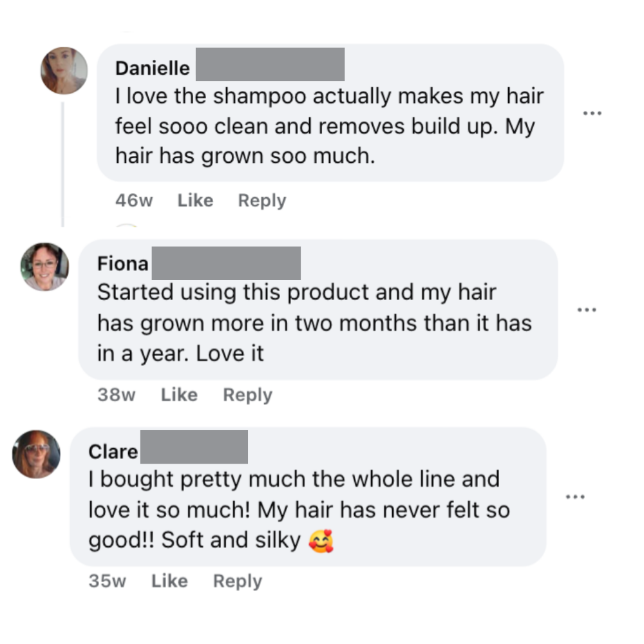This screenshot has width=644, height=644.
Task: Like Danielle's shampoo comment
Action: (195, 200)
